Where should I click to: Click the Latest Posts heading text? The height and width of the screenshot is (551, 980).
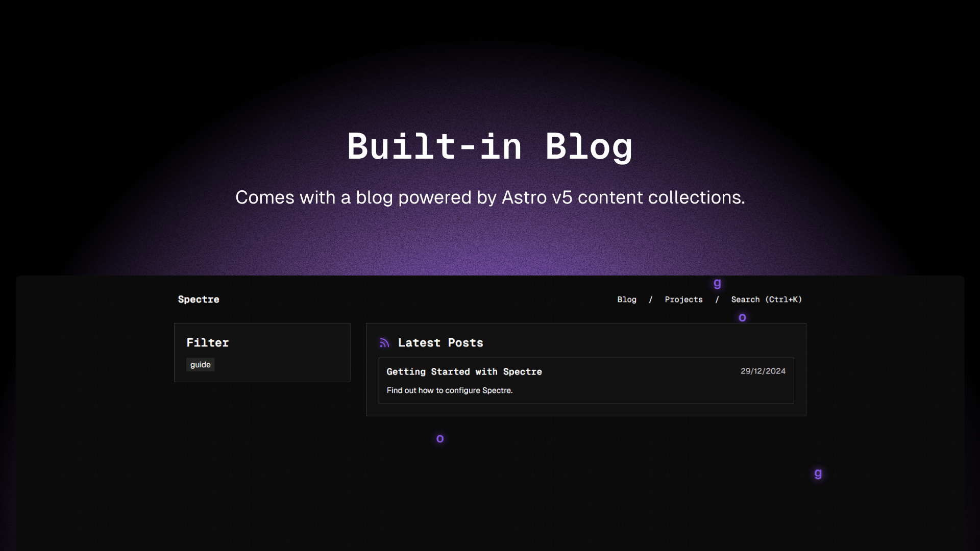(x=440, y=343)
